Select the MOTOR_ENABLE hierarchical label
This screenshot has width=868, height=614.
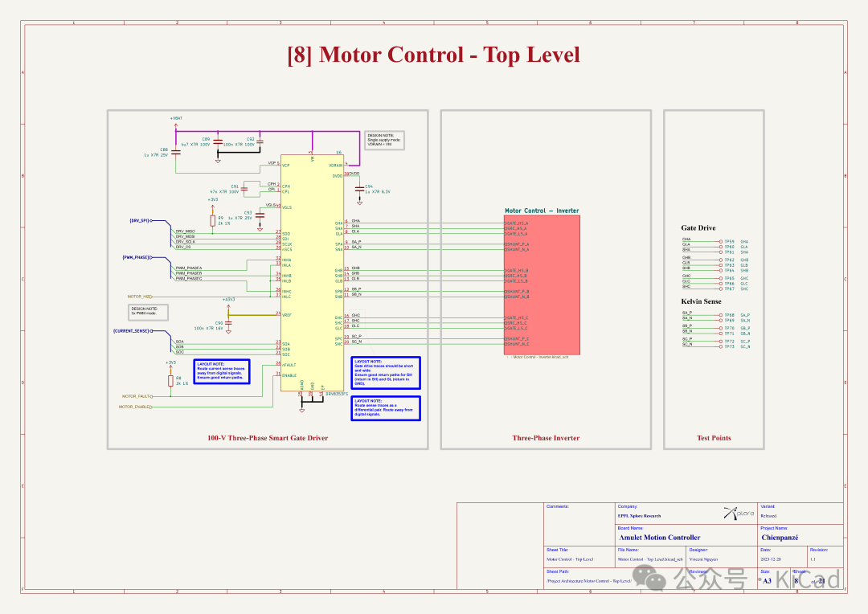coord(135,407)
